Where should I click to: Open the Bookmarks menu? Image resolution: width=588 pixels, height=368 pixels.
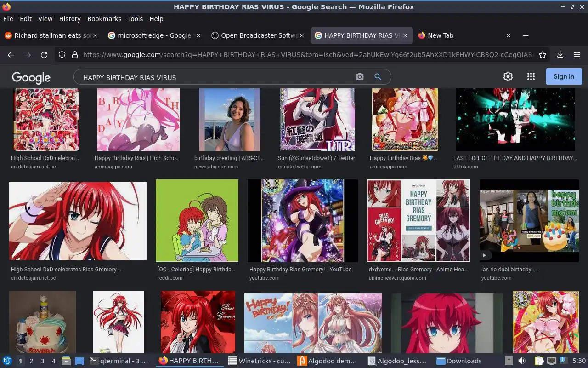click(x=104, y=19)
